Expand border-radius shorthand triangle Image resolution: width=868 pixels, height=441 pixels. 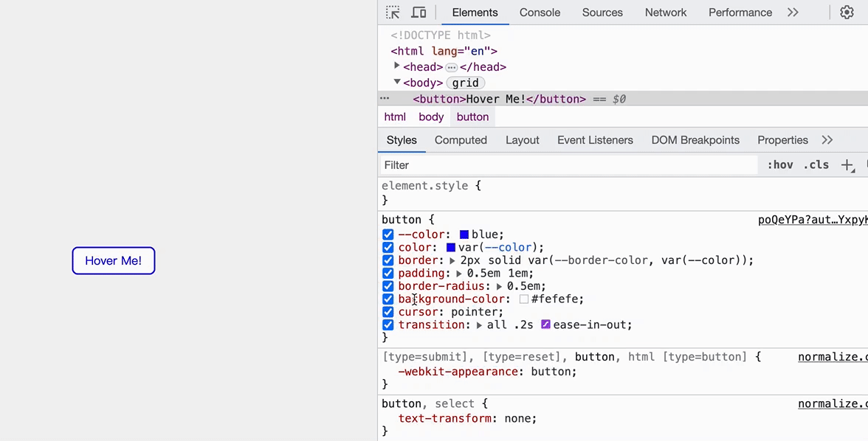pyautogui.click(x=499, y=287)
